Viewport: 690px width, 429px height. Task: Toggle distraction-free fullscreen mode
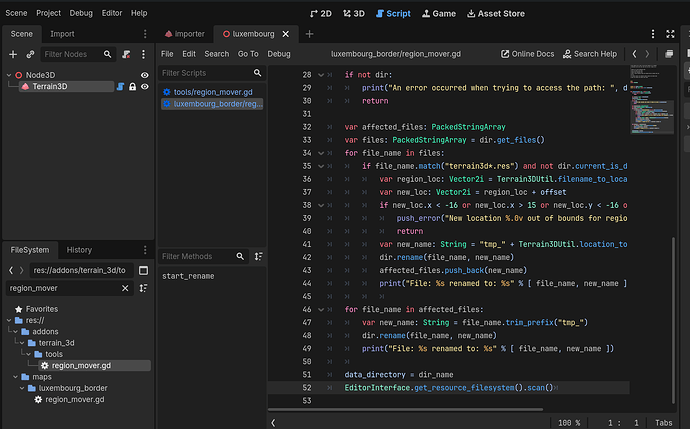tap(670, 34)
